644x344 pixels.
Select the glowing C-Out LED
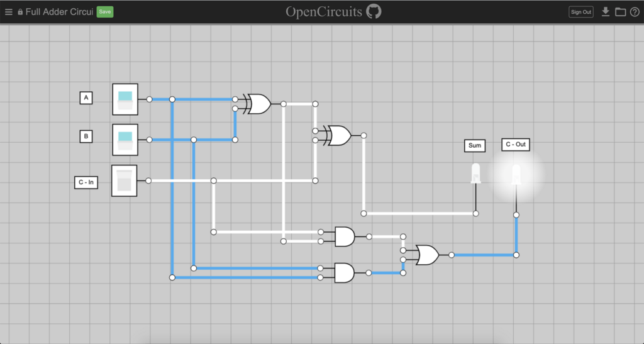516,174
